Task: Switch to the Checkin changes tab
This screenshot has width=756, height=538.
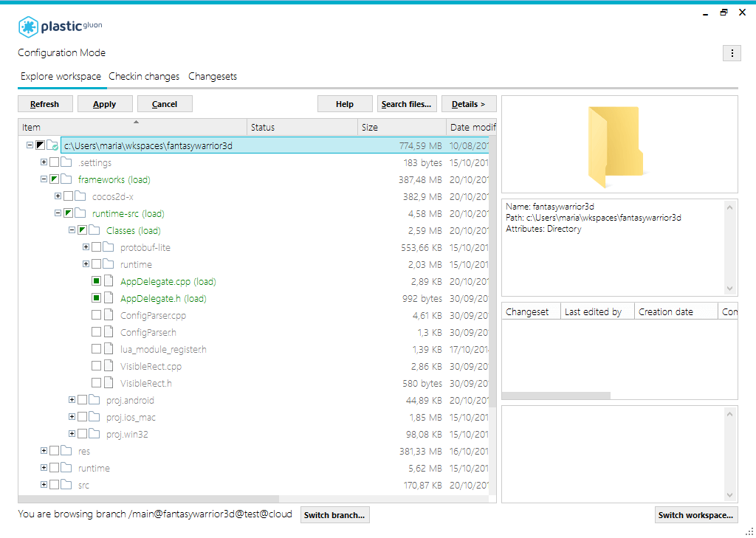Action: click(144, 76)
